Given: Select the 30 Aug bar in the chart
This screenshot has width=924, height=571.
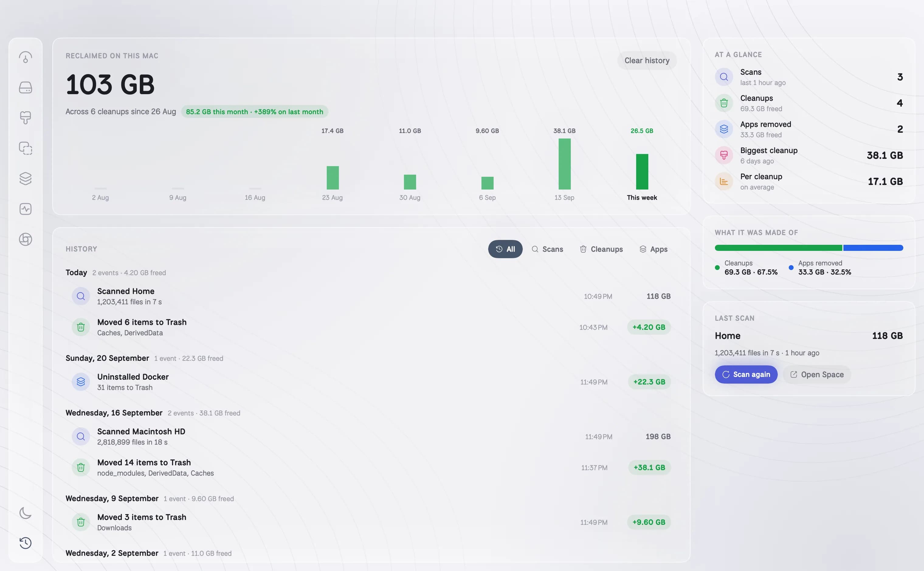Looking at the screenshot, I should [x=410, y=182].
